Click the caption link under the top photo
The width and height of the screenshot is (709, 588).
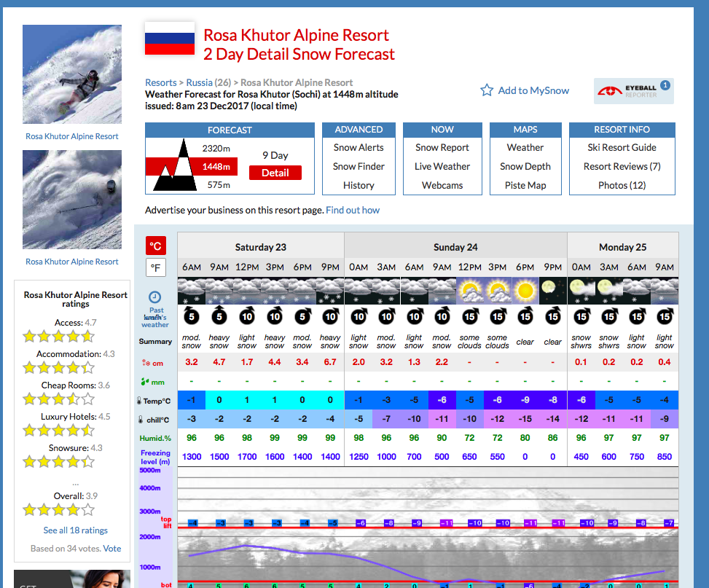(x=72, y=136)
